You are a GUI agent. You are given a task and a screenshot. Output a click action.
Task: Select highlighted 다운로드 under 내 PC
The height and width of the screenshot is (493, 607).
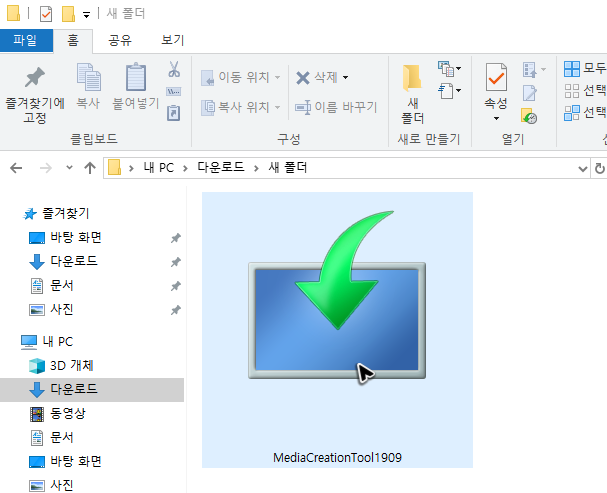tap(92, 390)
